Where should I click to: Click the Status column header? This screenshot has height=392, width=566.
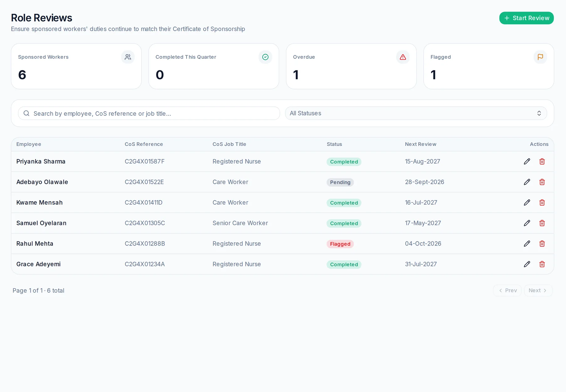pos(334,144)
